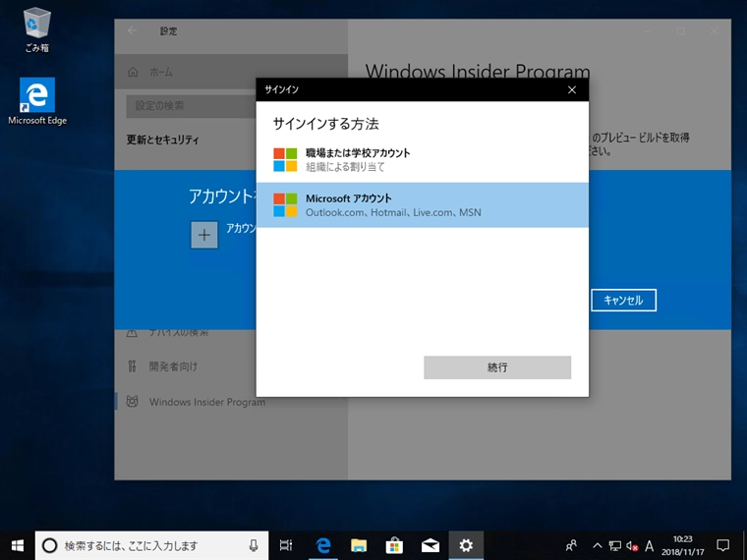This screenshot has width=747, height=560.
Task: Open the Windows Start menu
Action: click(x=17, y=545)
